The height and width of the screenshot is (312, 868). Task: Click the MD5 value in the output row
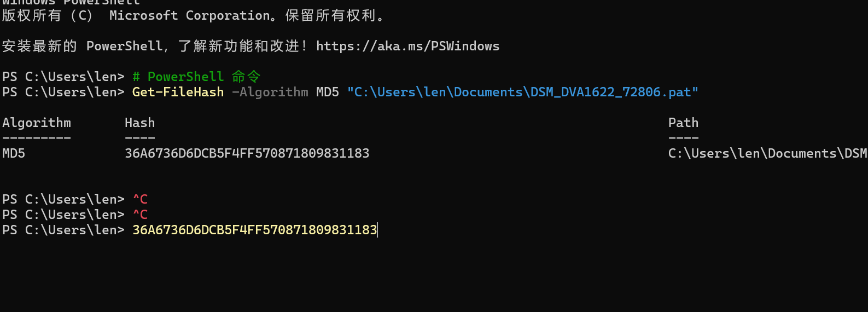coord(14,153)
